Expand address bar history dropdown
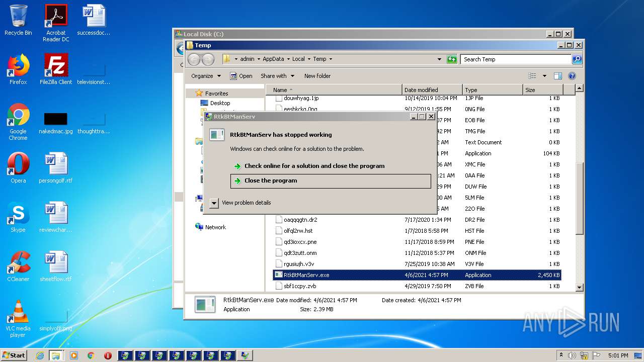Image resolution: width=644 pixels, height=362 pixels. (x=439, y=59)
